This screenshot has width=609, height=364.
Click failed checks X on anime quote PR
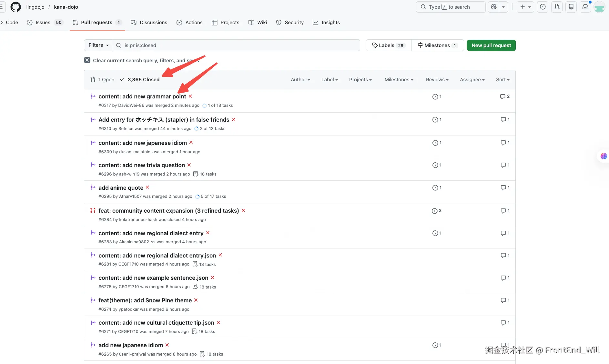point(147,187)
